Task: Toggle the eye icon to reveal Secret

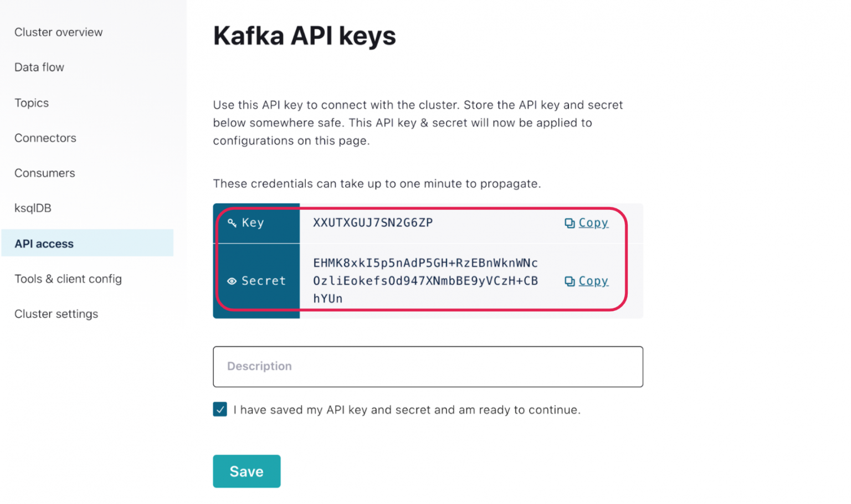Action: point(232,281)
